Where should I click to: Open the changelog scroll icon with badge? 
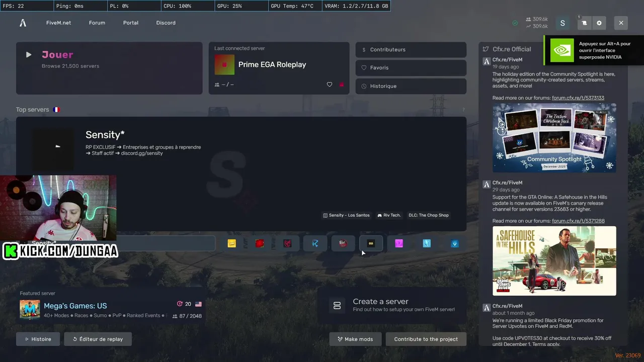point(584,23)
